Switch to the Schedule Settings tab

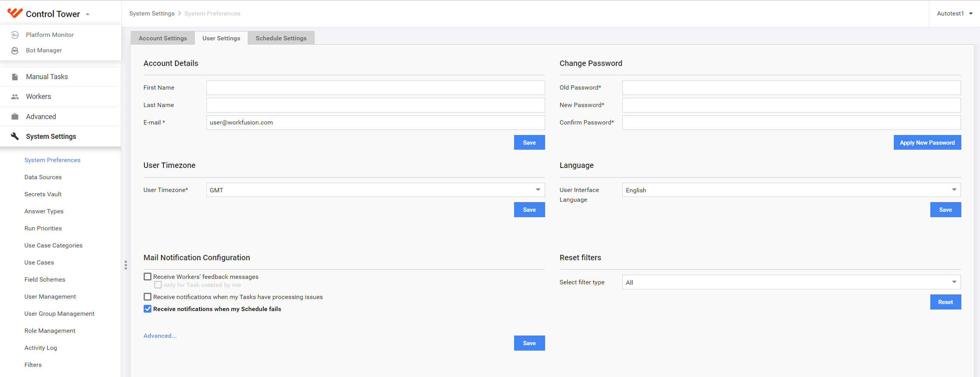(281, 38)
